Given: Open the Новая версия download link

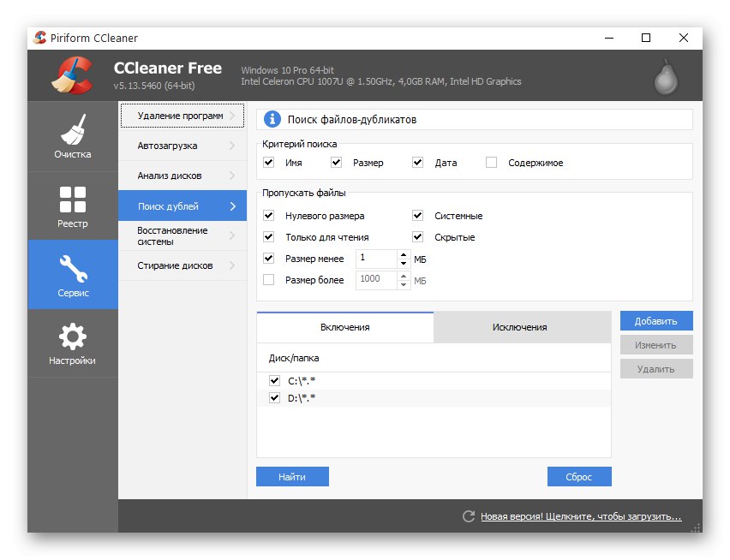Looking at the screenshot, I should point(581,516).
